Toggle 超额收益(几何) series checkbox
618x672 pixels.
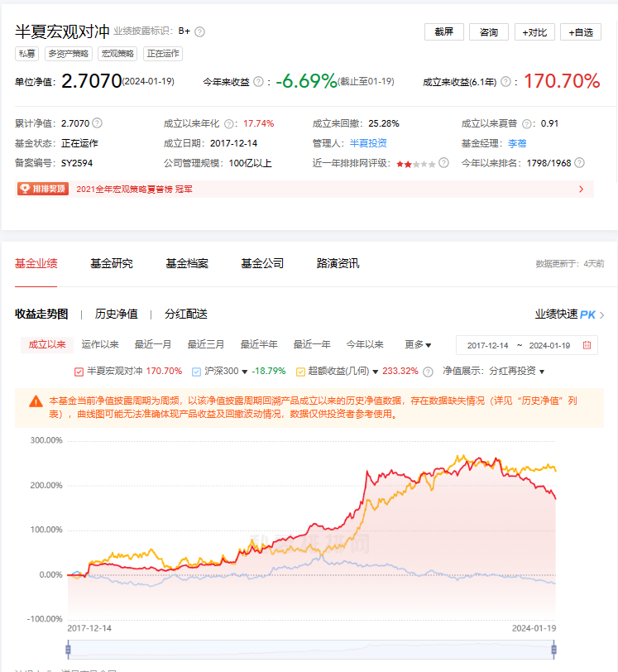click(300, 372)
